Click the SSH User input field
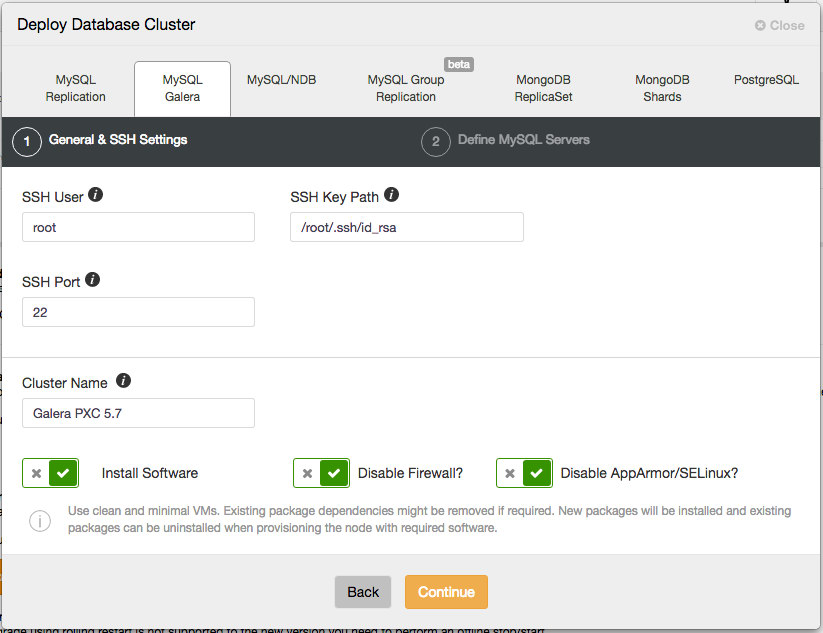The height and width of the screenshot is (633, 823). [138, 227]
